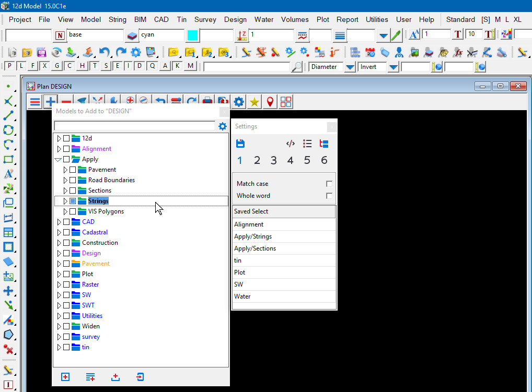532x392 pixels.
Task: Open the Diameter dropdown arrow
Action: click(350, 67)
